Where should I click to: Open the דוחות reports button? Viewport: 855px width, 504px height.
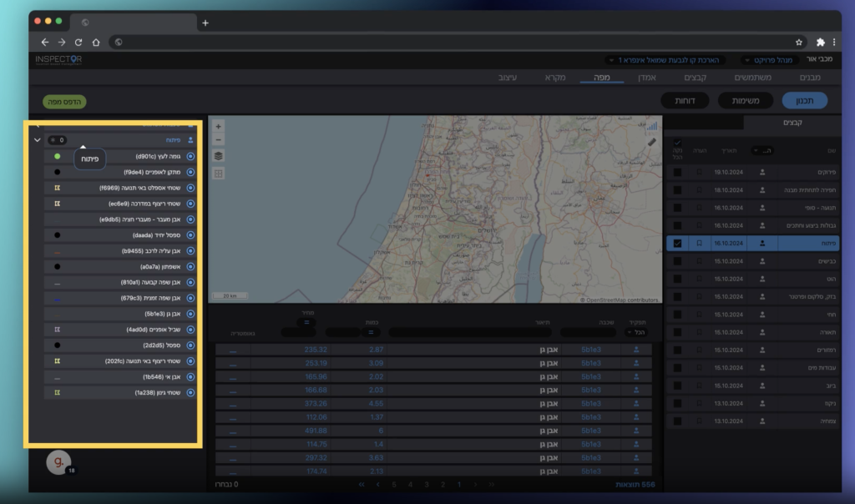pos(685,101)
